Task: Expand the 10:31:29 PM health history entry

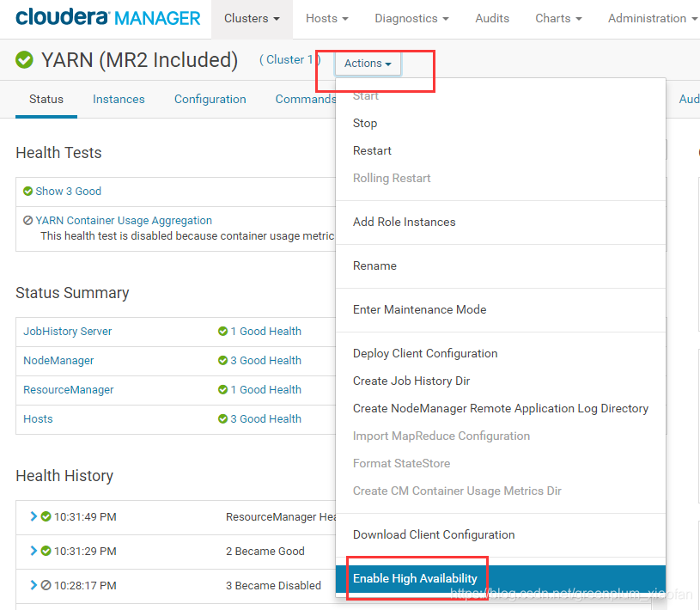Action: pyautogui.click(x=33, y=551)
